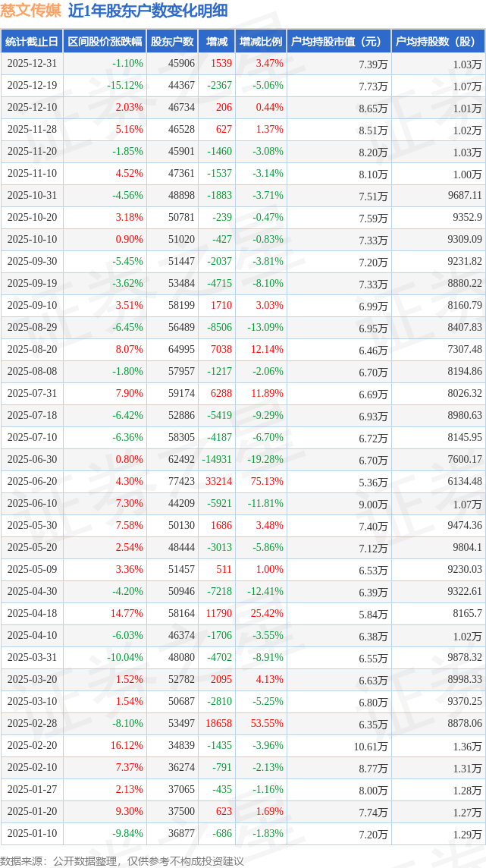Select the 股东户数 column header
The width and height of the screenshot is (486, 868).
[172, 42]
